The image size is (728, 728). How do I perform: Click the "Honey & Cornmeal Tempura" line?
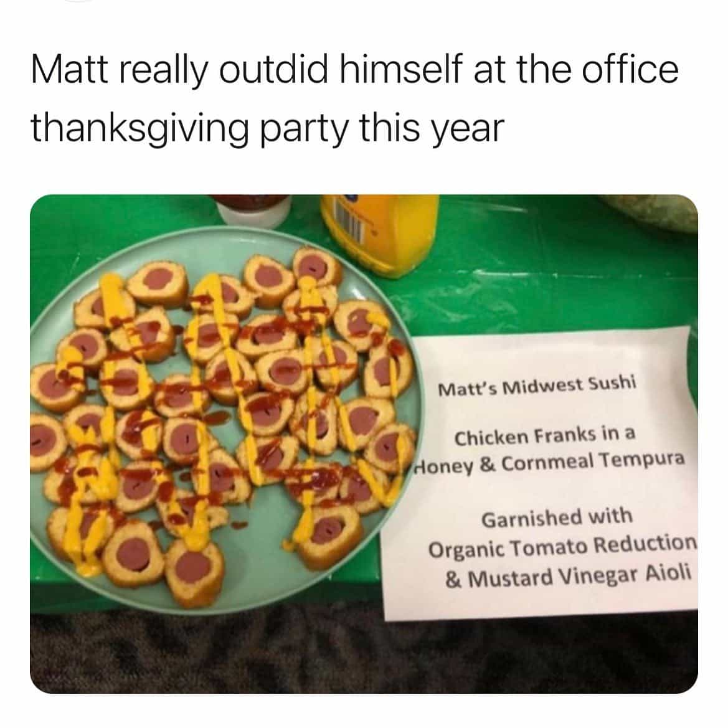click(x=549, y=463)
